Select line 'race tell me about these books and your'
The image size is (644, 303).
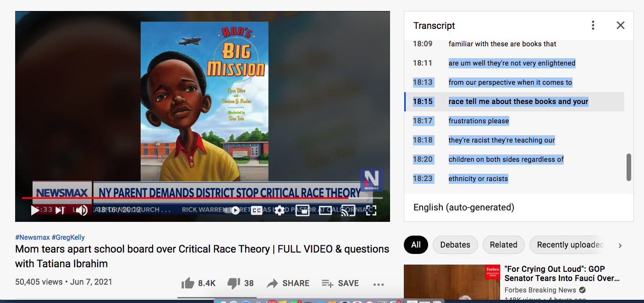pos(518,102)
